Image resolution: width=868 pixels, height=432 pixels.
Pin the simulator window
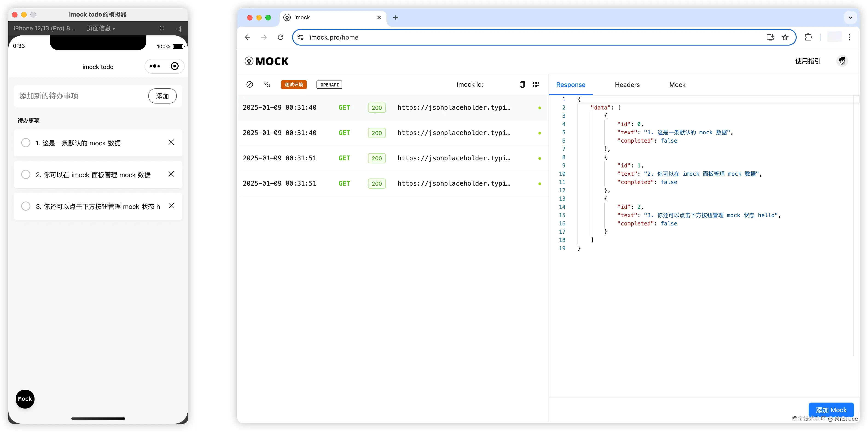pyautogui.click(x=162, y=29)
